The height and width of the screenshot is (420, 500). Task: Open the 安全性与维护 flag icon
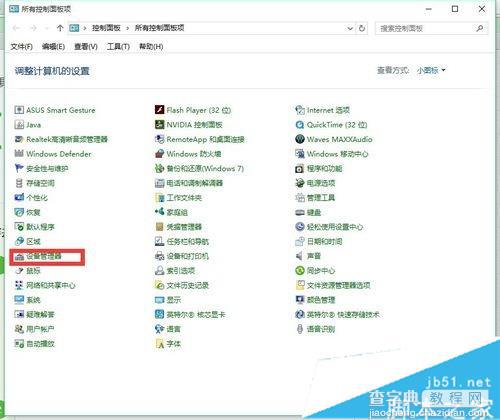(x=19, y=168)
